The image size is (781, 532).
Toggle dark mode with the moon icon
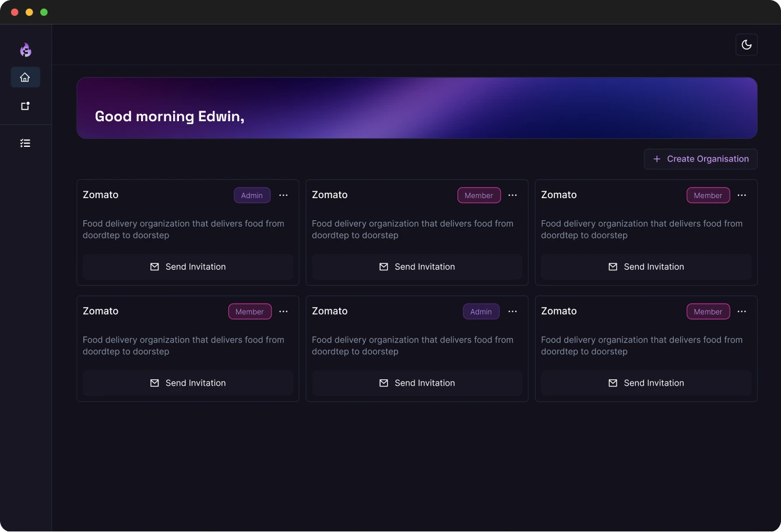click(x=746, y=45)
